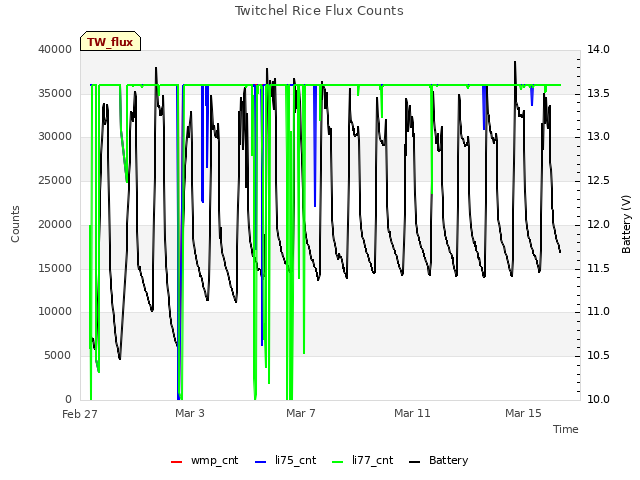Select the wmp_cnt legend label
The height and width of the screenshot is (480, 640).
(214, 460)
